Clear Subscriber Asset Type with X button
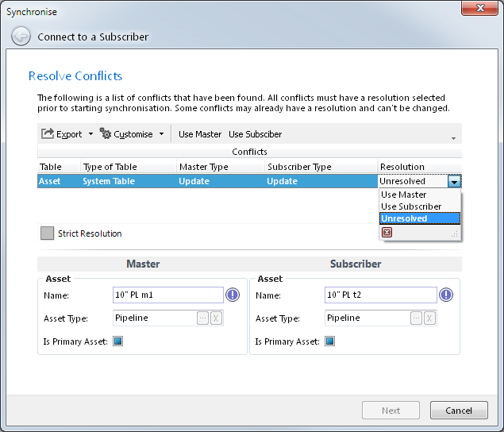 tap(429, 318)
